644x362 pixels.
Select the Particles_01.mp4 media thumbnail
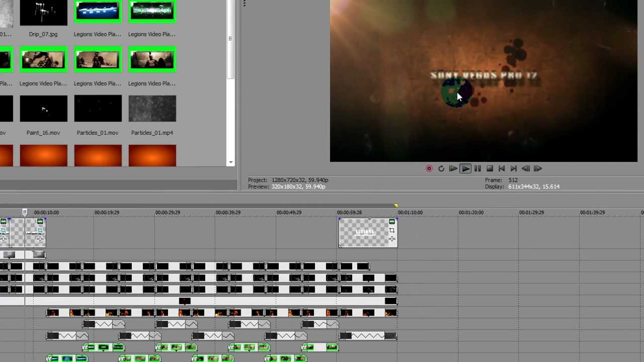152,109
